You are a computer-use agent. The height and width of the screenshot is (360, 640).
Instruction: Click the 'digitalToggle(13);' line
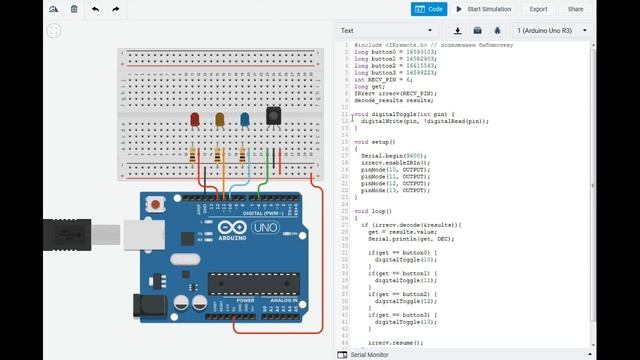coord(406,322)
